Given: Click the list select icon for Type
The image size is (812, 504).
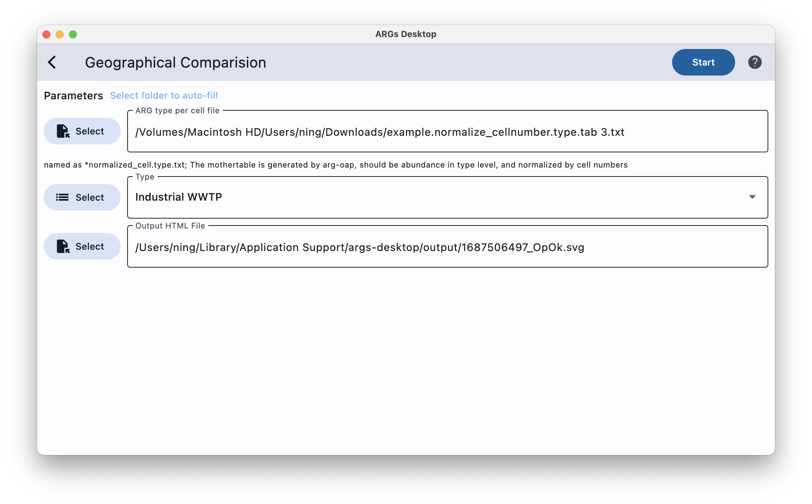Looking at the screenshot, I should 62,197.
